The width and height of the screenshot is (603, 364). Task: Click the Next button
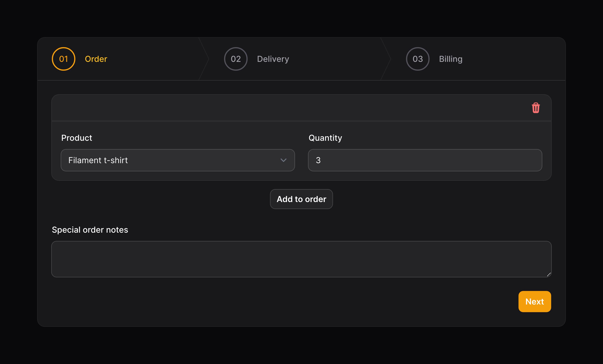click(534, 301)
